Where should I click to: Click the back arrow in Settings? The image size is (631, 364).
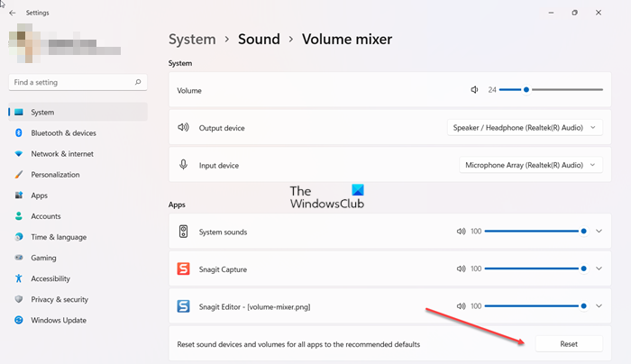tap(13, 13)
